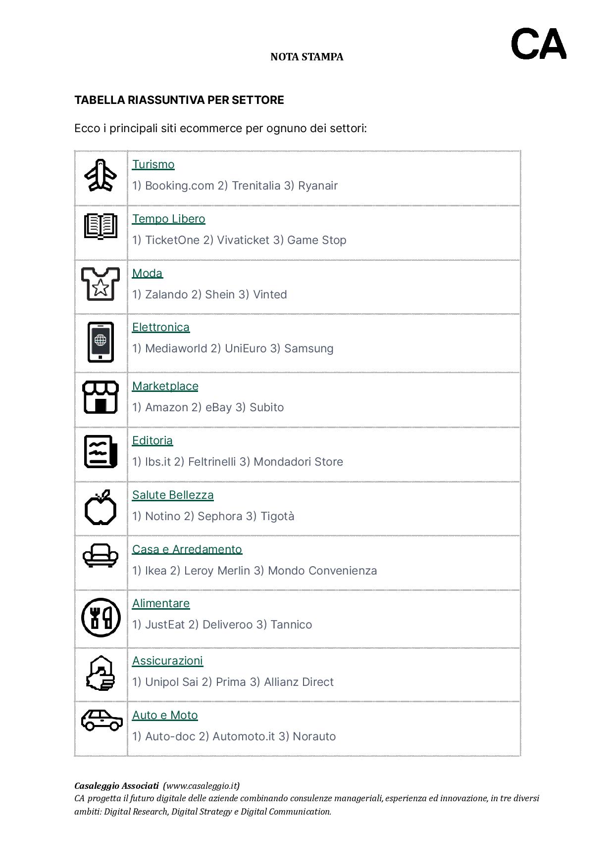
Task: Open the Elettronica link
Action: (x=161, y=327)
